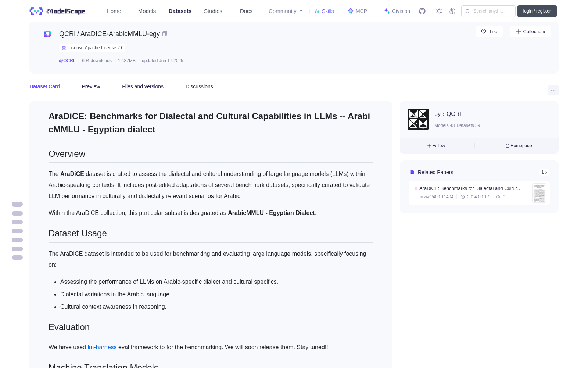This screenshot has width=588, height=368.
Task: Copy the dataset name with copy icon
Action: [165, 34]
